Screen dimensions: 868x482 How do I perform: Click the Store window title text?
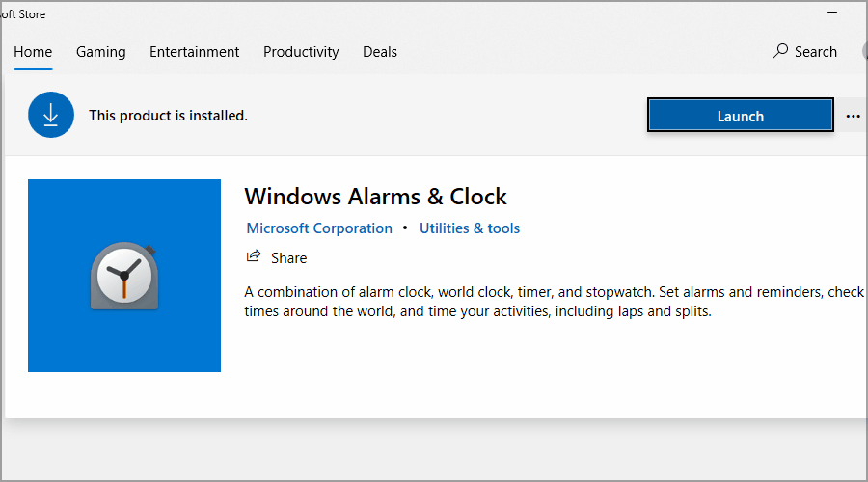coord(23,14)
